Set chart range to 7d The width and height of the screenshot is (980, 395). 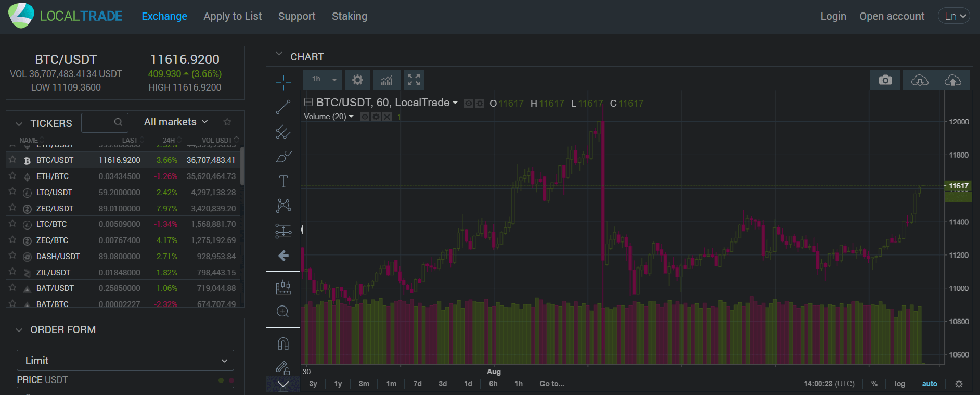417,384
